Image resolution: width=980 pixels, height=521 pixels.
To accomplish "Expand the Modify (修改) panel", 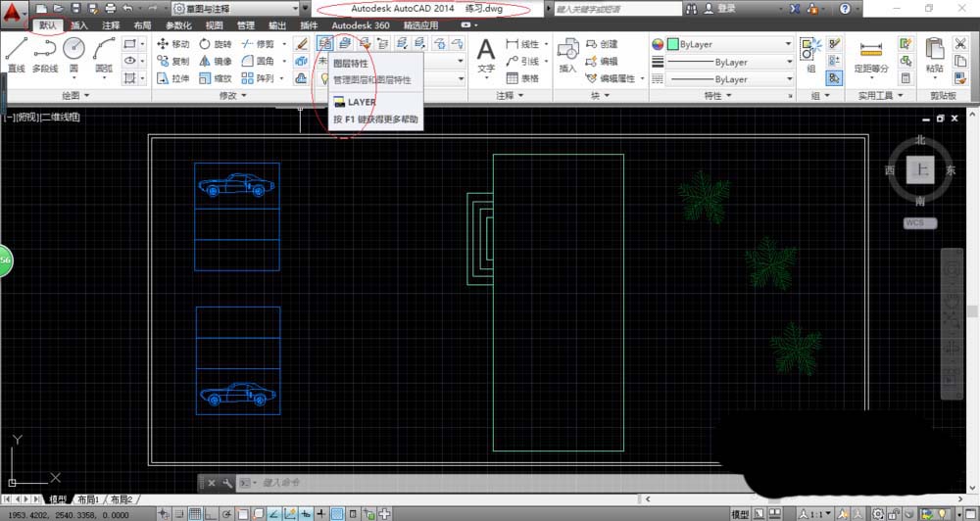I will pyautogui.click(x=233, y=96).
